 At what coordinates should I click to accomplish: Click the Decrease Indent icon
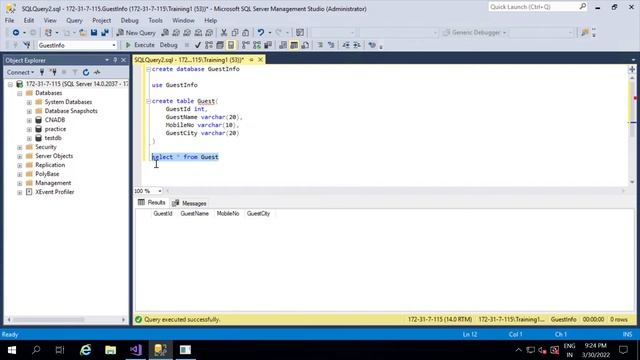coord(346,45)
